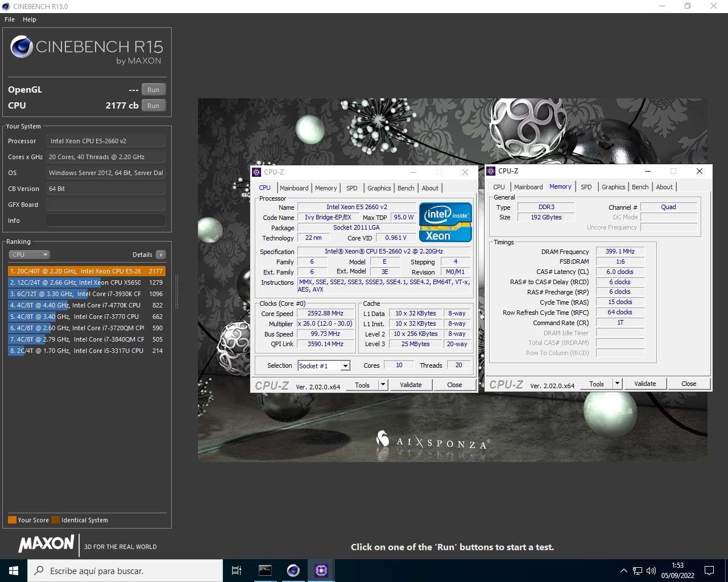
Task: Open About tab in left CPU-Z window
Action: 430,188
